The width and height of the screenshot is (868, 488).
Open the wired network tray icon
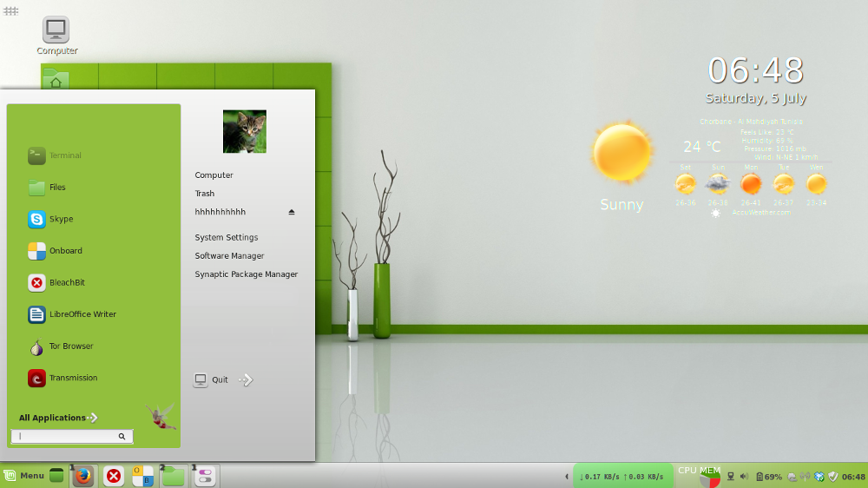730,477
